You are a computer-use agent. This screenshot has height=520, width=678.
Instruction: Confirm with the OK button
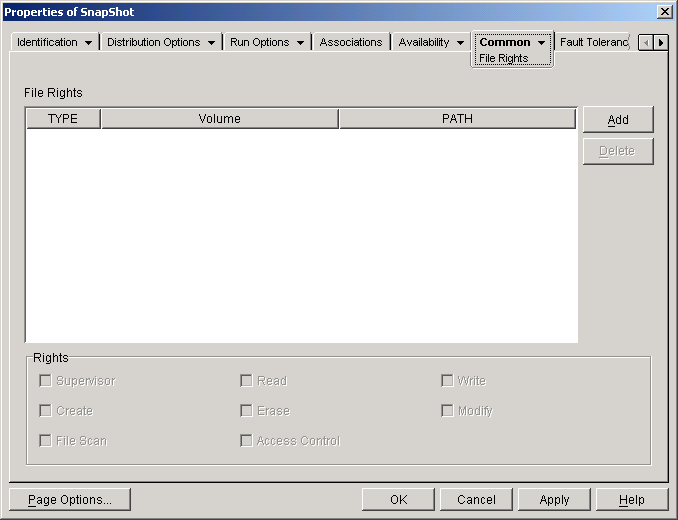click(398, 500)
